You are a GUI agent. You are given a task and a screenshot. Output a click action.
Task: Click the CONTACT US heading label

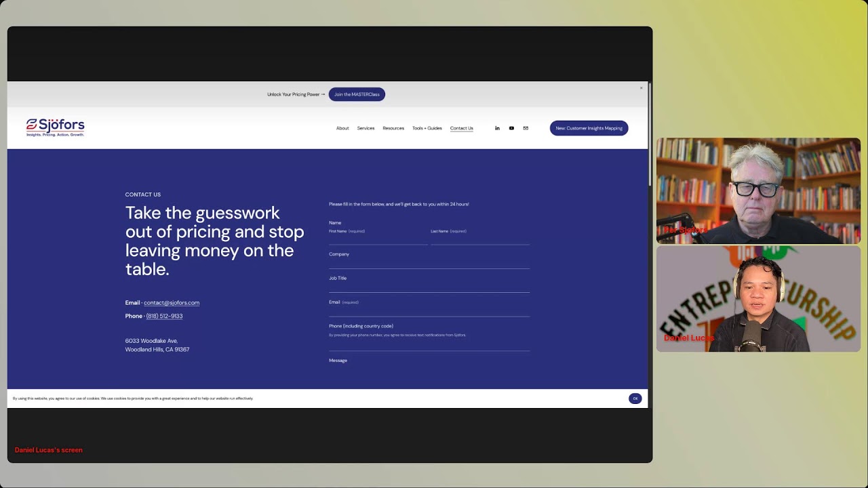tap(143, 195)
